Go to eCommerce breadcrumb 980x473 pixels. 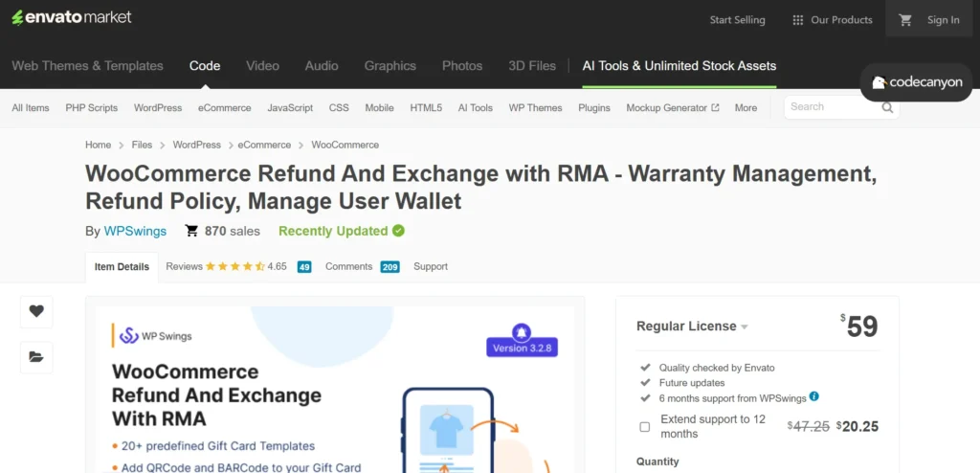click(264, 145)
